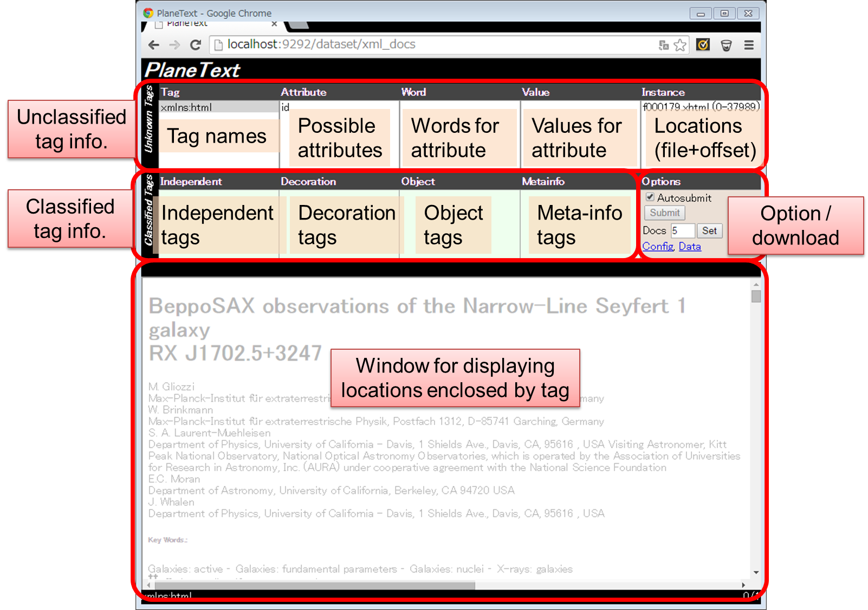
Task: Select the xmlns:html tag row
Action: [219, 107]
